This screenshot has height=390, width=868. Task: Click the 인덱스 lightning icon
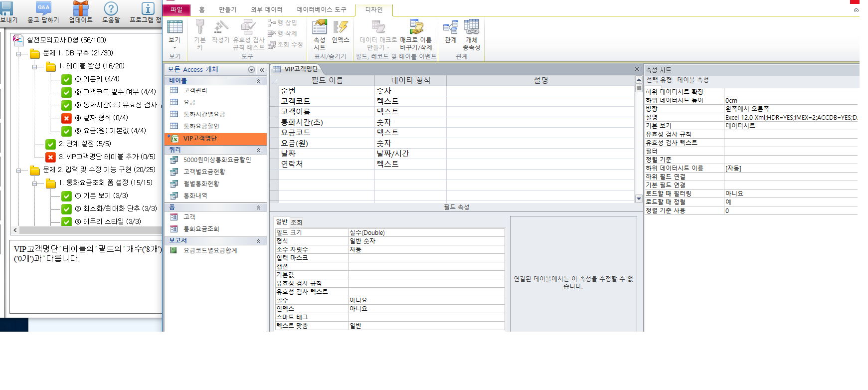340,28
